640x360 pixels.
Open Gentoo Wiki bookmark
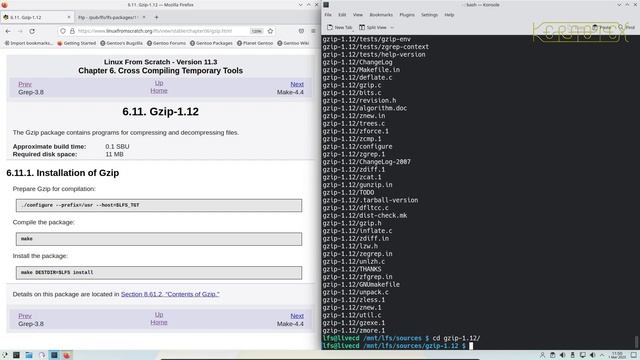point(293,43)
